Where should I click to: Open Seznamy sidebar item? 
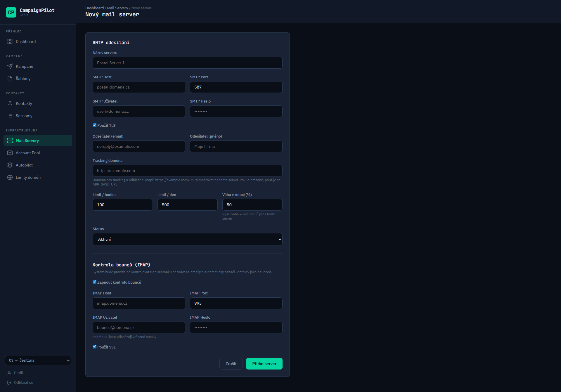[38, 116]
